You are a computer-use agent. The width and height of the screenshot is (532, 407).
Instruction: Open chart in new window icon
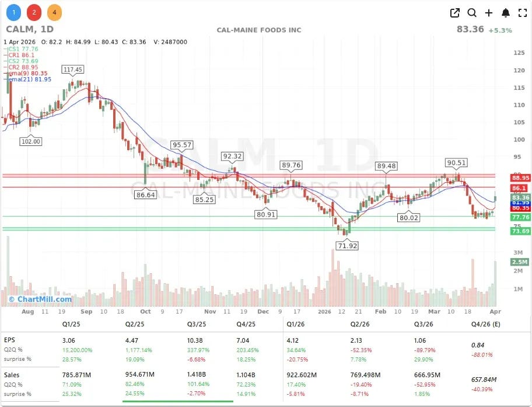tap(454, 13)
